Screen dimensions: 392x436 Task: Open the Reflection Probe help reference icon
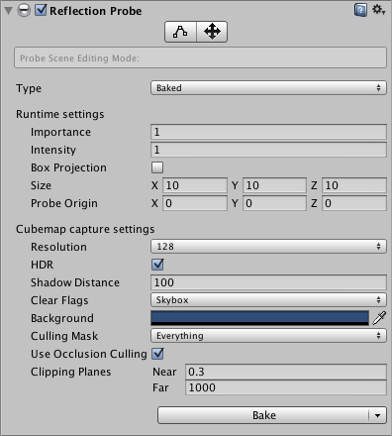[x=360, y=10]
